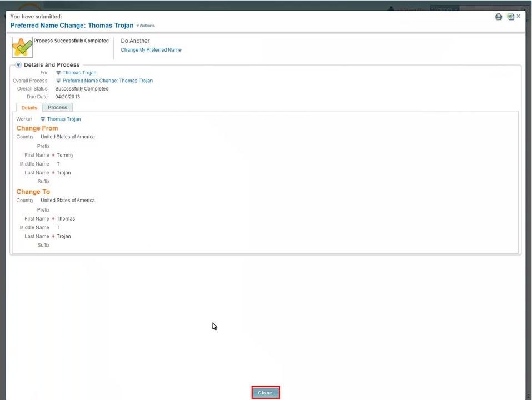
Task: Select the Successfully Completed status text
Action: [x=82, y=89]
